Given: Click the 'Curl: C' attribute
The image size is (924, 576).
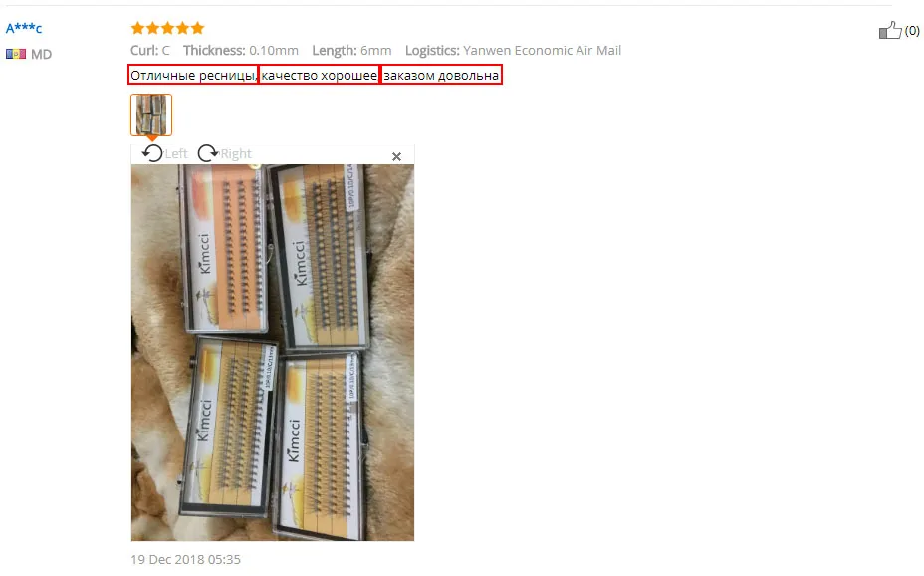Looking at the screenshot, I should 150,51.
